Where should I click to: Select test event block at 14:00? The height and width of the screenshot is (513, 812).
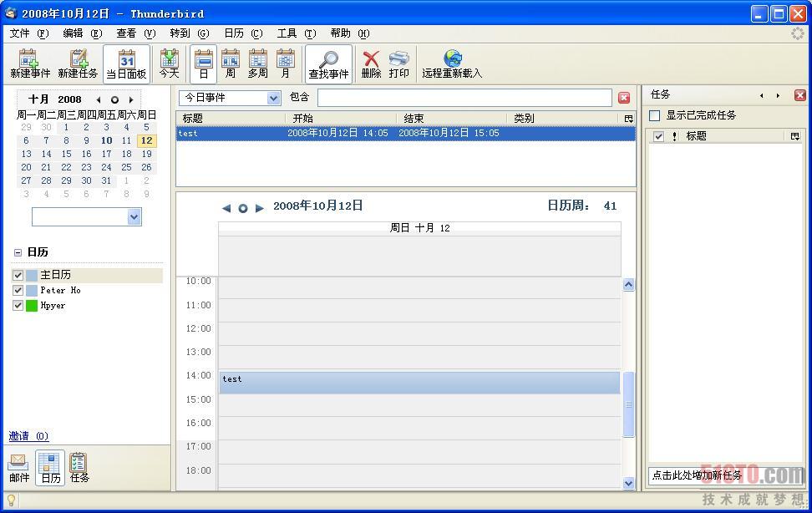tap(419, 383)
